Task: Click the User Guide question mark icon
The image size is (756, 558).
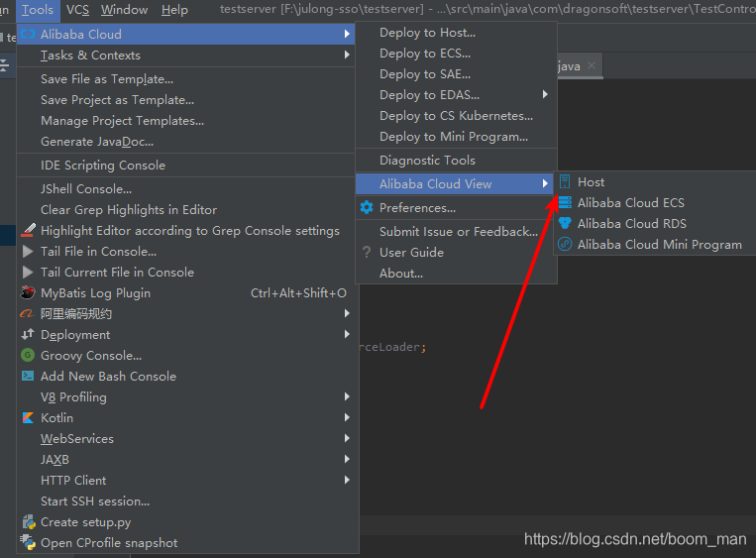Action: (x=367, y=252)
